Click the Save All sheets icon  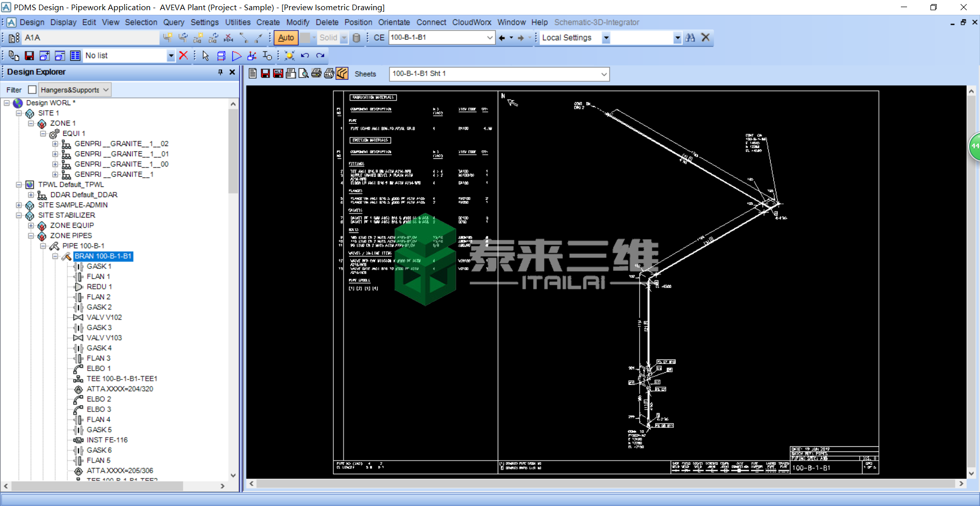(278, 74)
